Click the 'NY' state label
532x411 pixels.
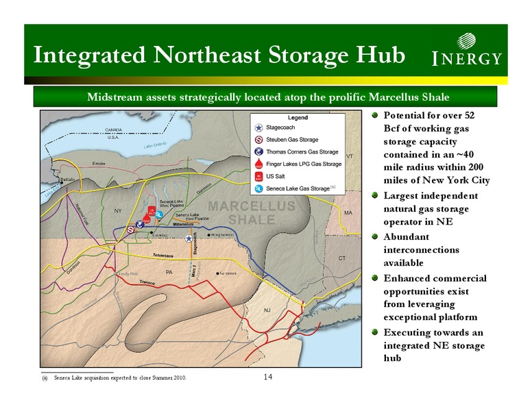pos(118,211)
